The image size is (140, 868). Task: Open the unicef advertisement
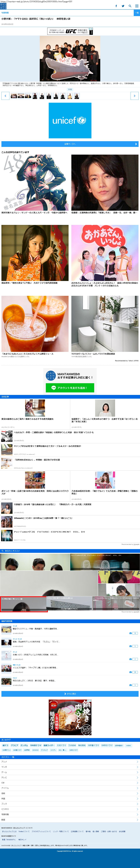pyautogui.click(x=70, y=121)
